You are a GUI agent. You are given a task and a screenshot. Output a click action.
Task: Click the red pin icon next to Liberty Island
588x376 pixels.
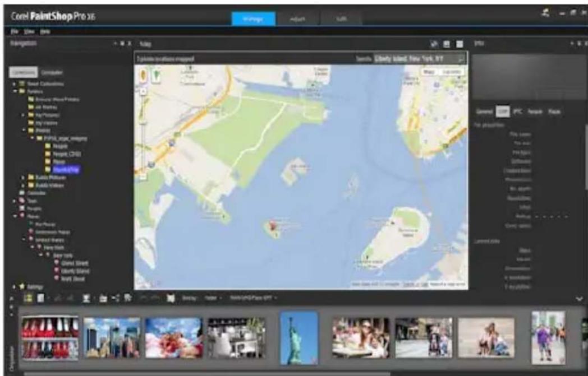click(x=57, y=271)
